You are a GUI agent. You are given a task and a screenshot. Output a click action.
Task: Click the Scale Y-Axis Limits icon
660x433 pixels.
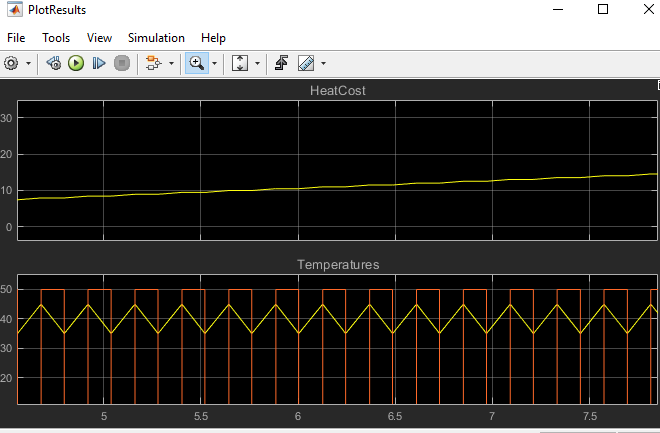pos(240,64)
